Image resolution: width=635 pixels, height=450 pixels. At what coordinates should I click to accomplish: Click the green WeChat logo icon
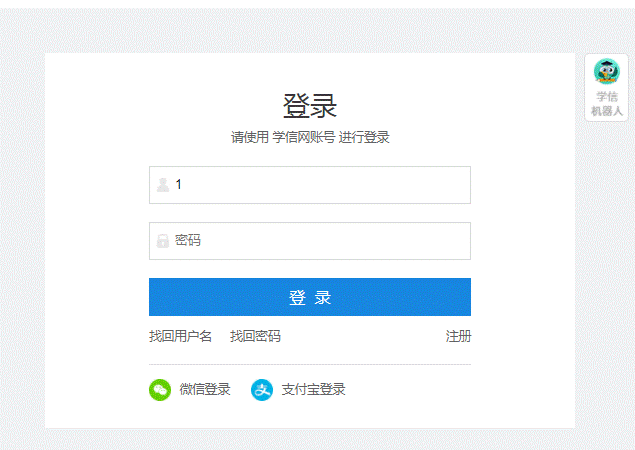[x=160, y=390]
